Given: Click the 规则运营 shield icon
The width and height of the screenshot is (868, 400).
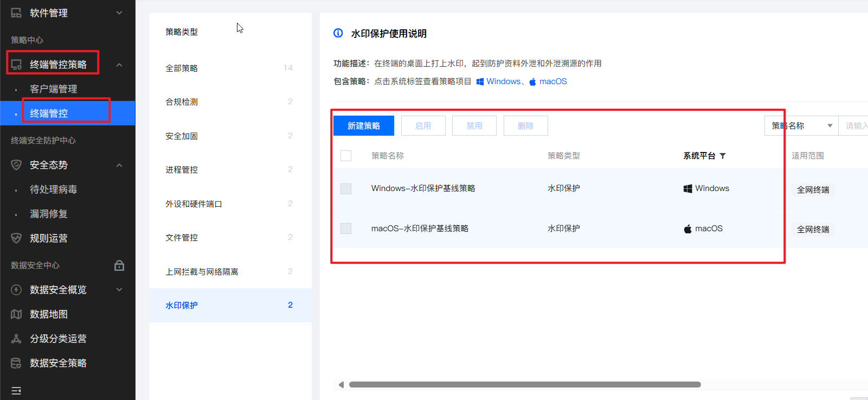Looking at the screenshot, I should (x=16, y=238).
